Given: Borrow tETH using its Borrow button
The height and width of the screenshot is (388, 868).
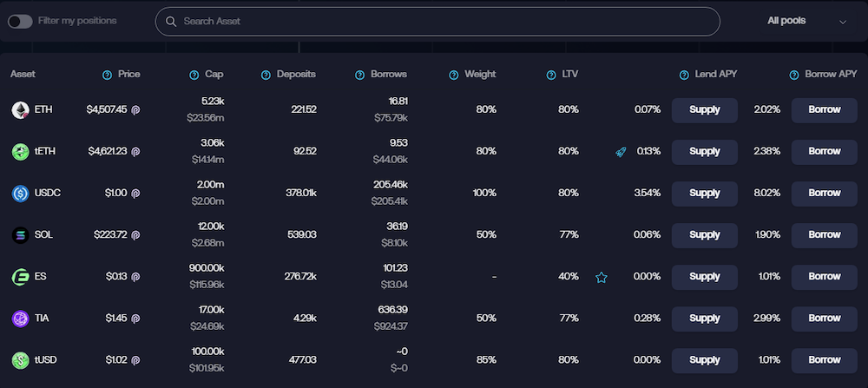Looking at the screenshot, I should (825, 152).
